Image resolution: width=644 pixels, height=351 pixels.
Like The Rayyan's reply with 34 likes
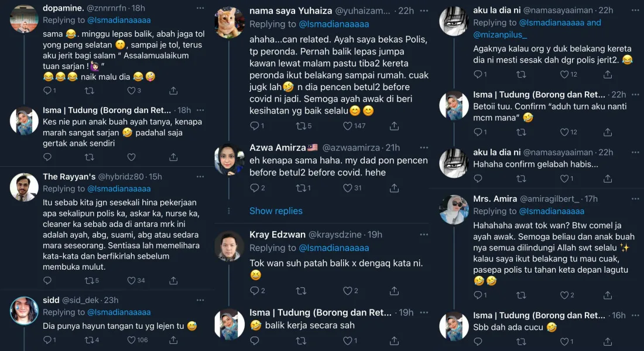pyautogui.click(x=131, y=281)
